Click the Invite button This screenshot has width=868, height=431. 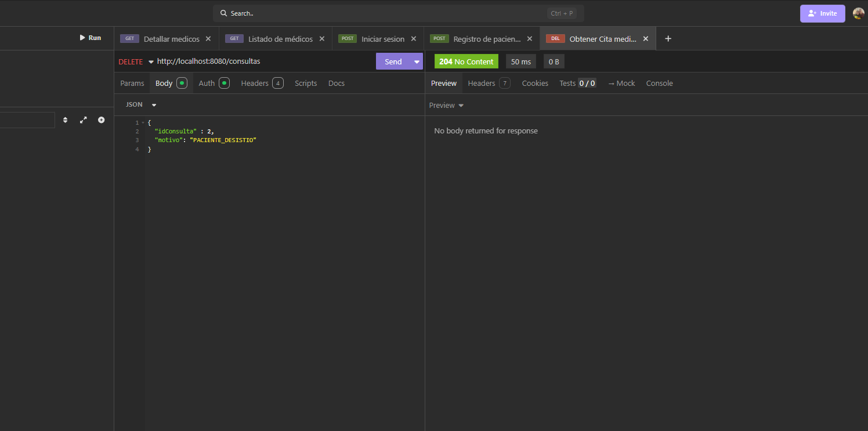click(822, 13)
